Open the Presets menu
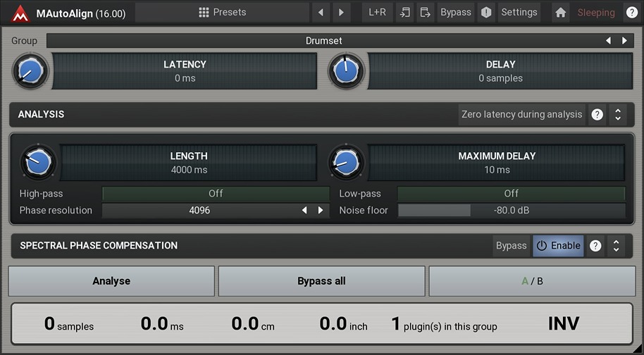 click(x=222, y=13)
